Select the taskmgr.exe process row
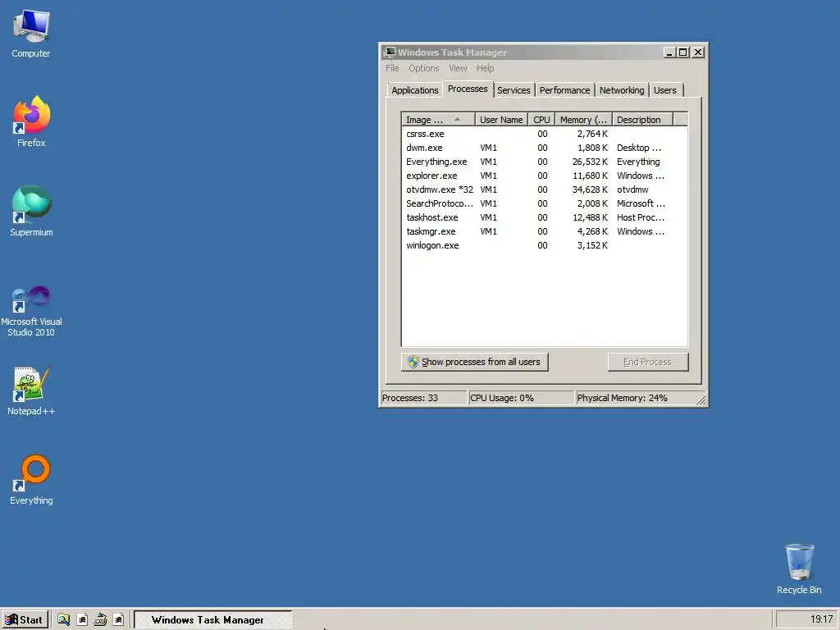Viewport: 840px width, 630px height. click(x=545, y=231)
